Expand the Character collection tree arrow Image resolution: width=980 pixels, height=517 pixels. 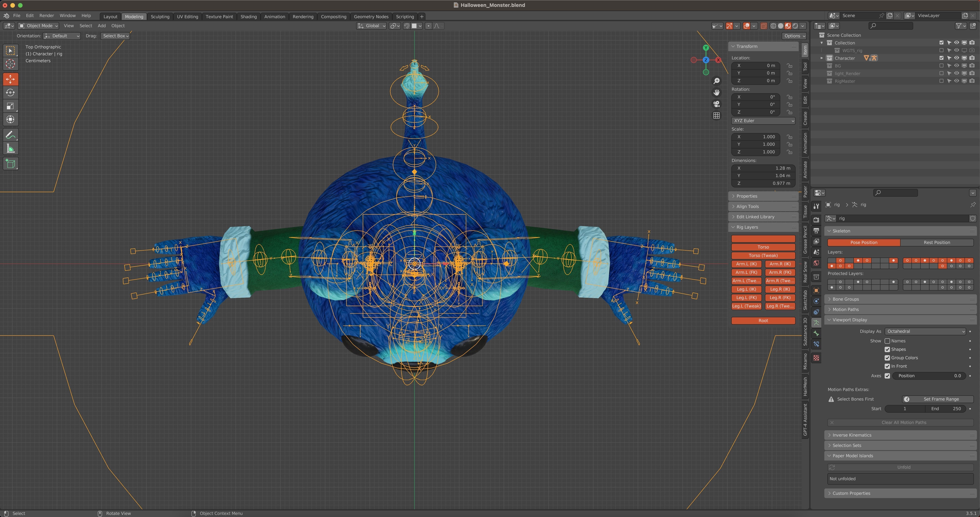[x=822, y=58]
